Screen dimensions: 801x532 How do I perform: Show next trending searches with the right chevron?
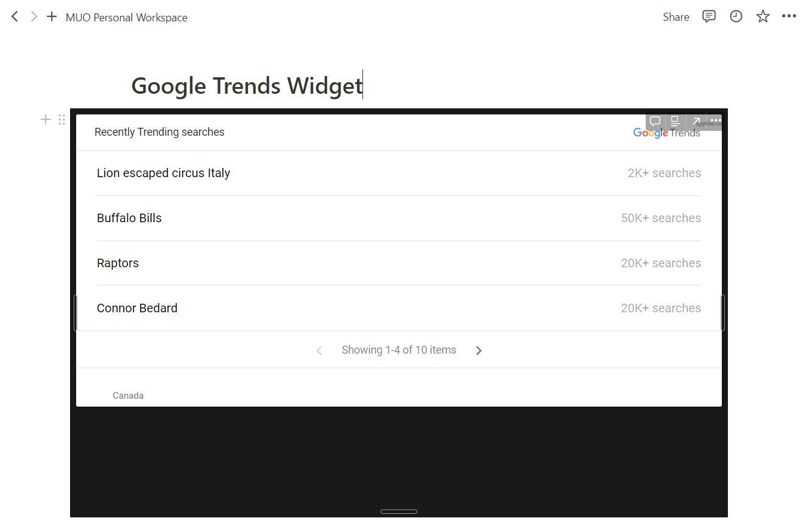point(479,350)
